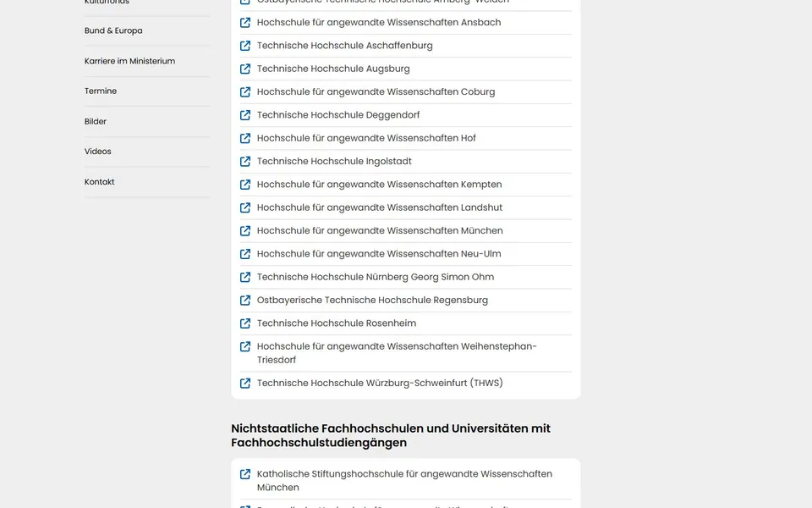The height and width of the screenshot is (508, 812).
Task: Click external-link icon beside Nürnberg Georg Simon Ohm
Action: coord(245,278)
